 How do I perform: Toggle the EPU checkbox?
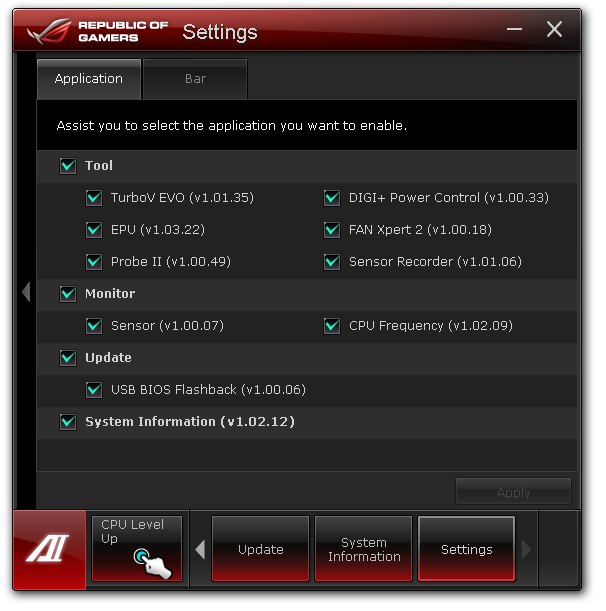coord(94,230)
